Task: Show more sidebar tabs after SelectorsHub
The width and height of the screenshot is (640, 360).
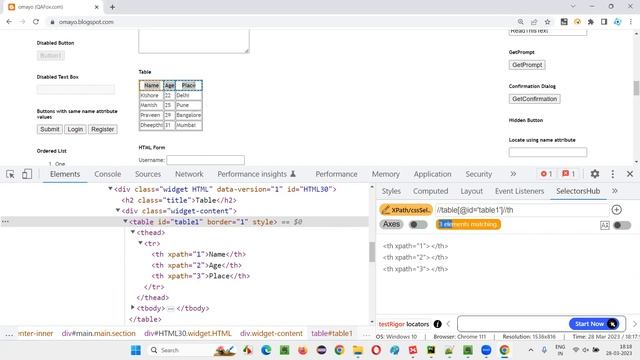Action: click(x=614, y=191)
